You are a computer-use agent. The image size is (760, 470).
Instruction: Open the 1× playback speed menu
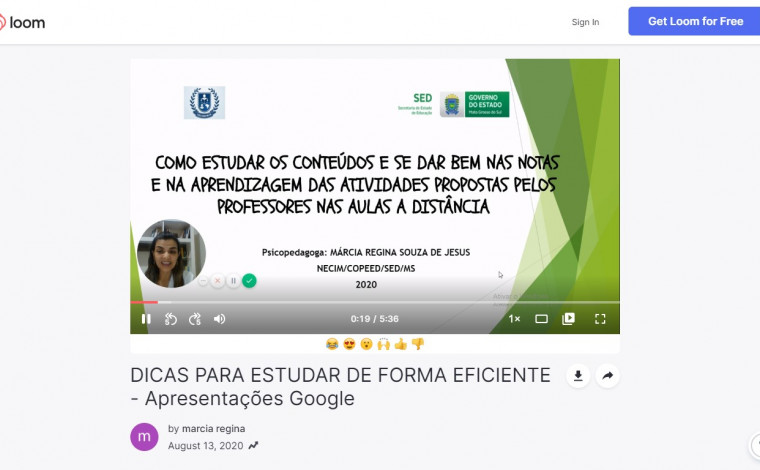tap(514, 319)
